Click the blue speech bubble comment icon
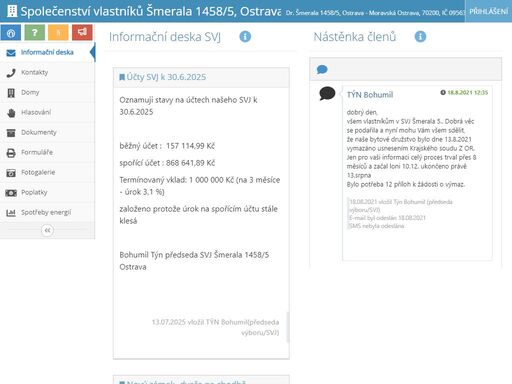 click(322, 69)
